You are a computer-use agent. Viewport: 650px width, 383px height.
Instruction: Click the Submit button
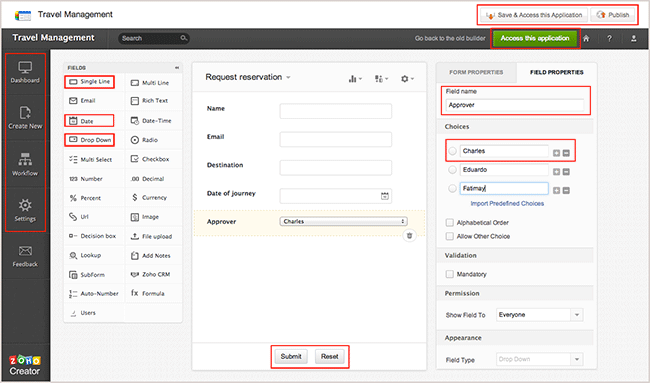coord(291,356)
